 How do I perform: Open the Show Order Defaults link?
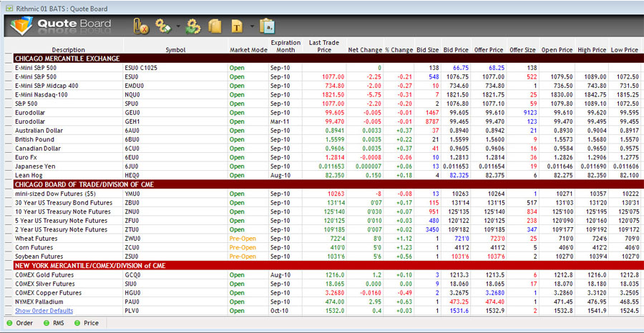(44, 311)
